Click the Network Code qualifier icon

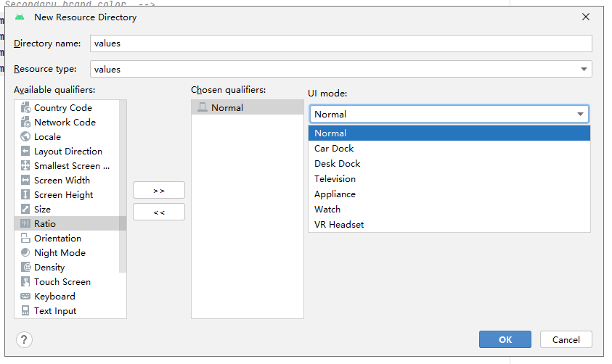click(x=25, y=122)
